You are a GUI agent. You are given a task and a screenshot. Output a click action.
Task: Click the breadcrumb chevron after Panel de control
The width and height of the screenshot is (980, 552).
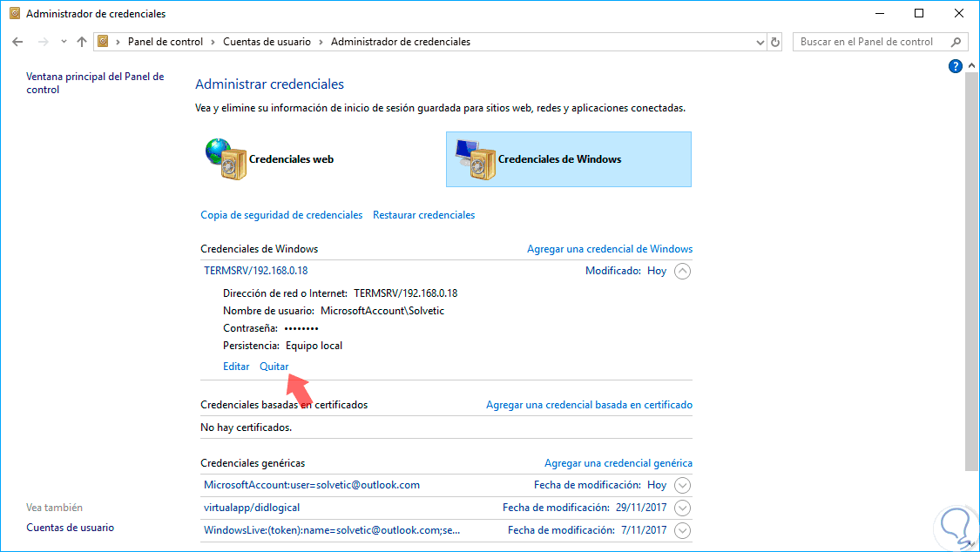pyautogui.click(x=213, y=42)
